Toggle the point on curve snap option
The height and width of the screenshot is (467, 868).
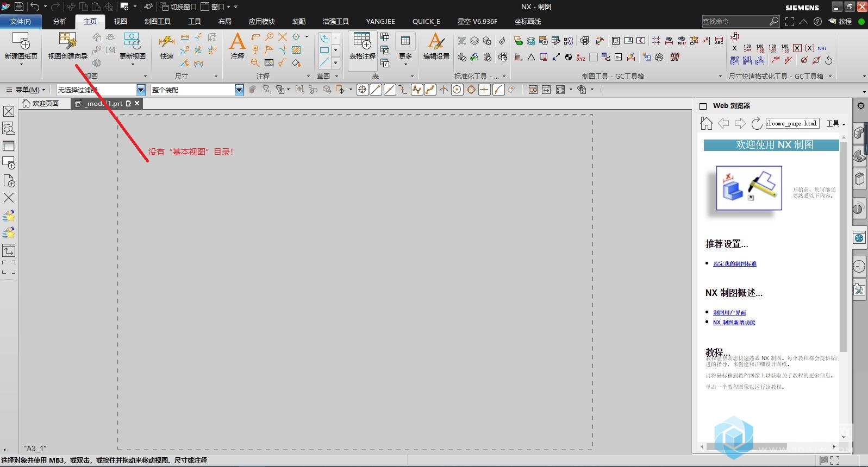click(x=498, y=90)
